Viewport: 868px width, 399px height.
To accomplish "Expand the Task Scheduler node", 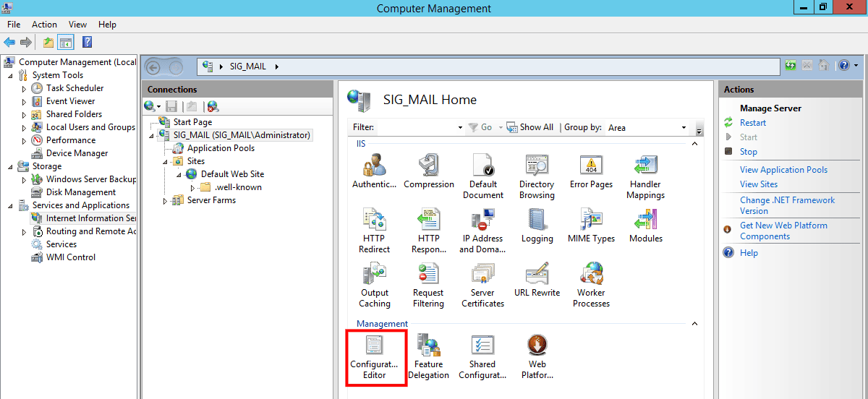I will point(24,88).
